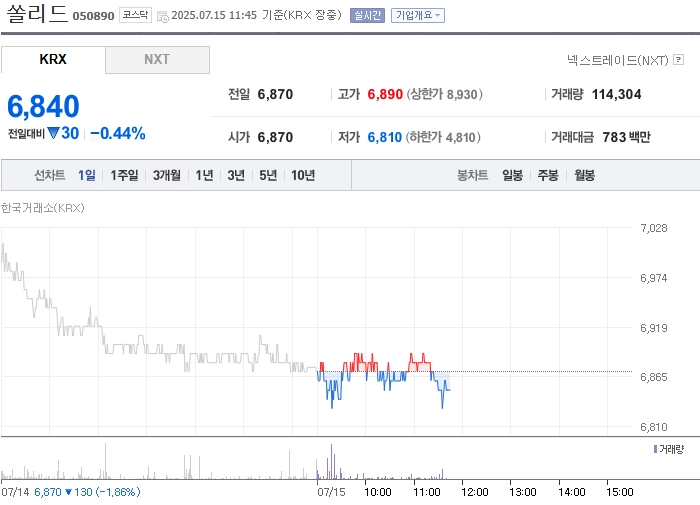This screenshot has width=700, height=505.
Task: Click the 봉차트 label
Action: (472, 175)
